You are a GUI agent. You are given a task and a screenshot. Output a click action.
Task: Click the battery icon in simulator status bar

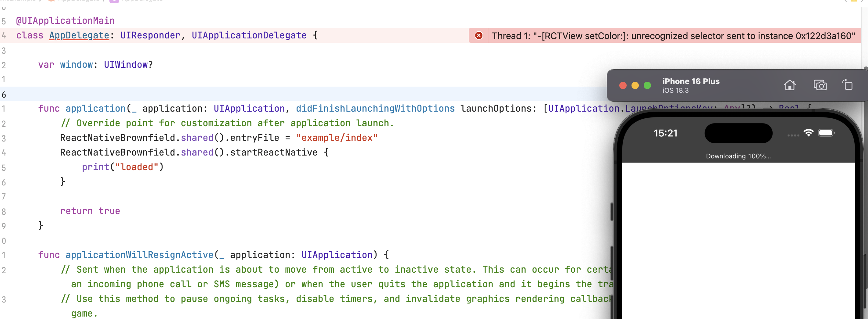[826, 133]
